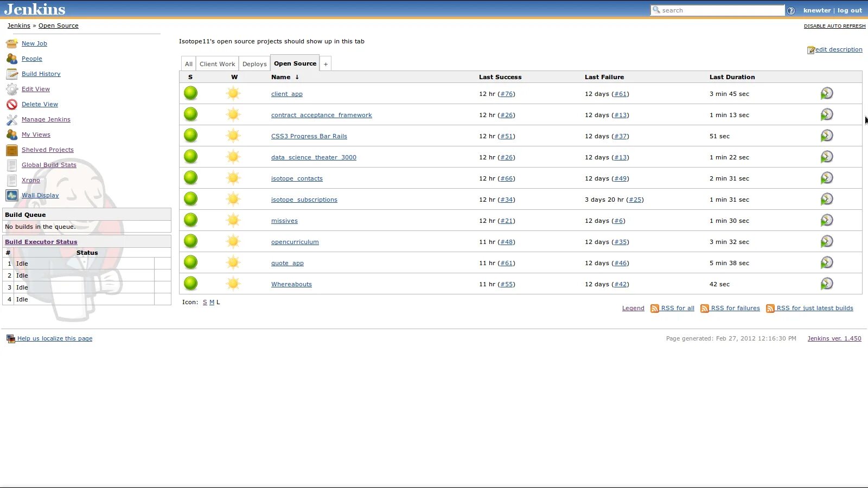
Task: Click the log out link
Action: pos(850,10)
